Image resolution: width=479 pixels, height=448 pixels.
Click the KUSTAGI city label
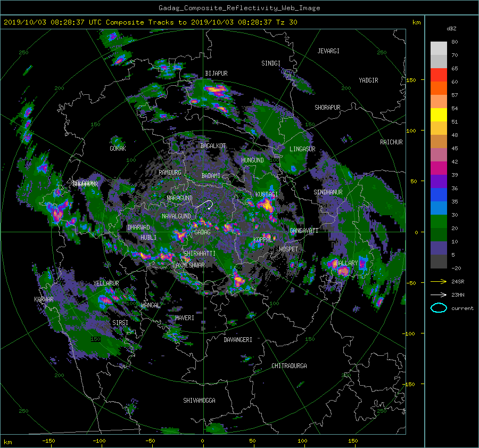[x=267, y=194]
